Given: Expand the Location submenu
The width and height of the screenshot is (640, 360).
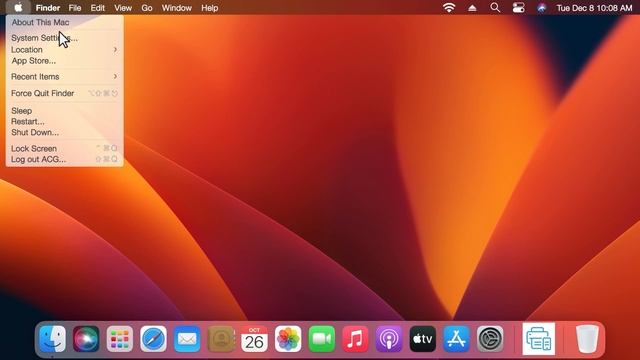Looking at the screenshot, I should pos(64,49).
